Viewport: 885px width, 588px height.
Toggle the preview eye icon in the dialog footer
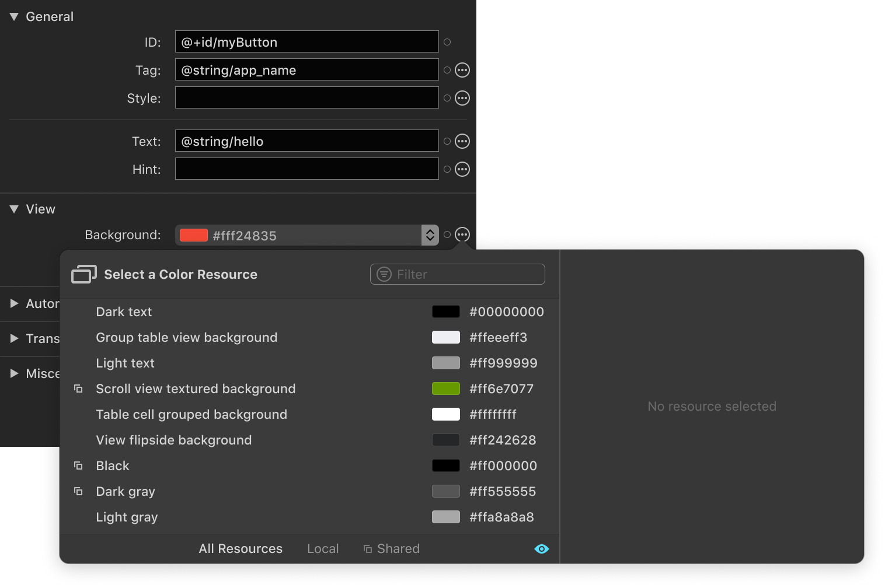point(541,548)
